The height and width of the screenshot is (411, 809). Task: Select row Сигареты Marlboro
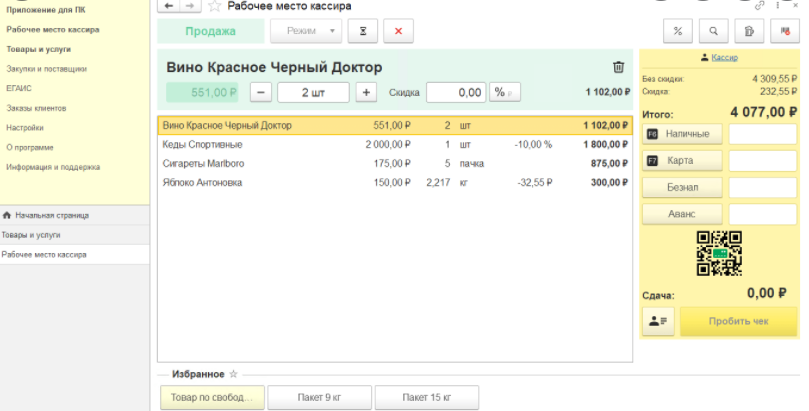[x=395, y=163]
